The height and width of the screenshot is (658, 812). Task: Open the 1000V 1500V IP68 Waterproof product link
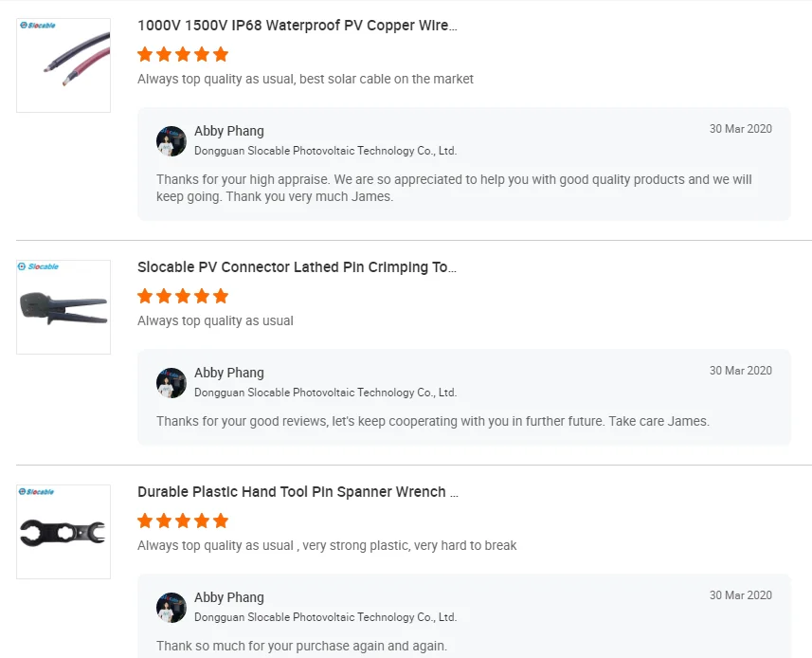[297, 25]
